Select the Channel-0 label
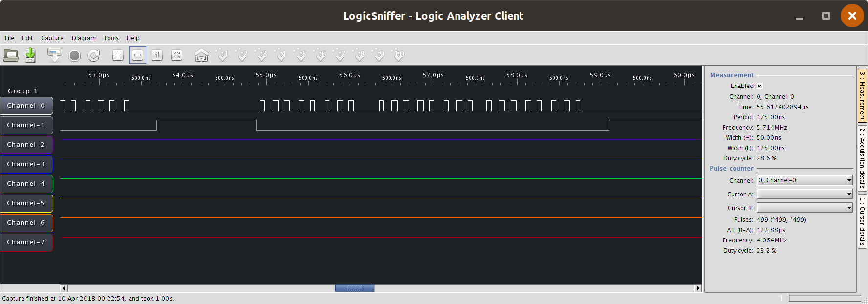The image size is (868, 304). pyautogui.click(x=26, y=106)
